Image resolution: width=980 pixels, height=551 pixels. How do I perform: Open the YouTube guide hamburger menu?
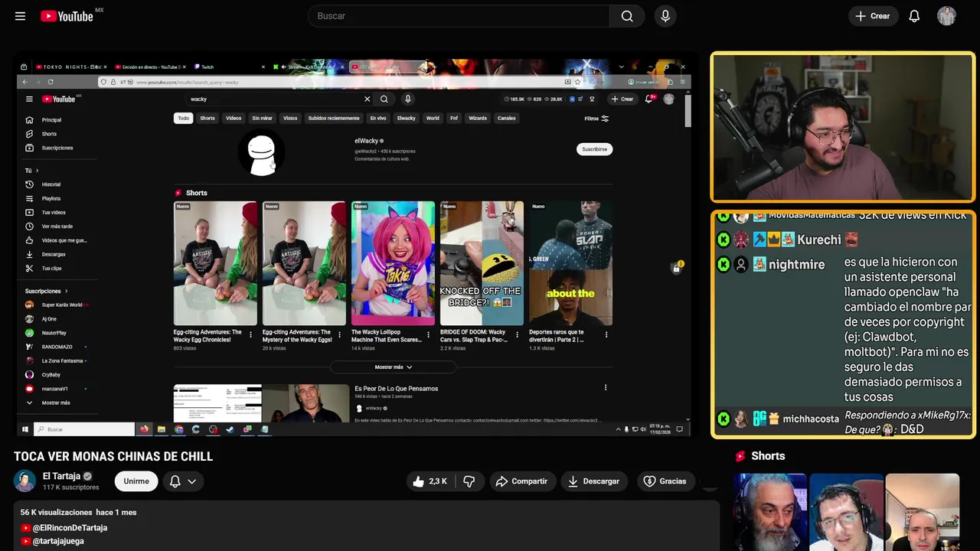pos(20,16)
